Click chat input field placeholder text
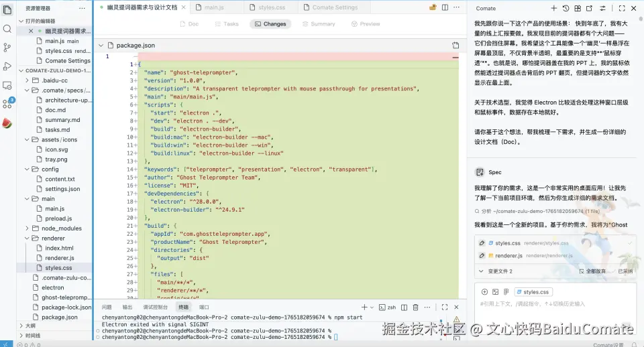The height and width of the screenshot is (347, 644). click(532, 304)
